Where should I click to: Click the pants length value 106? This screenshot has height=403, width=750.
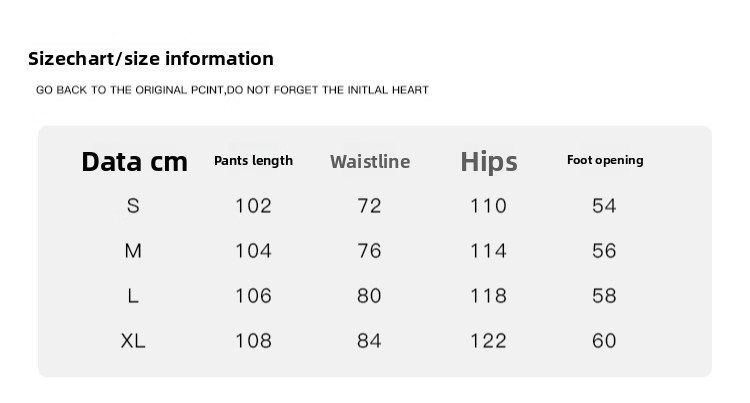tap(253, 296)
